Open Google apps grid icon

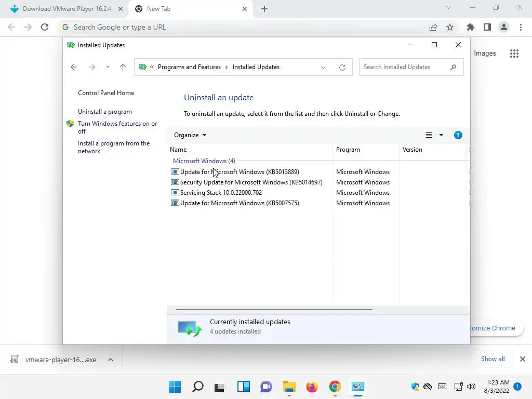(514, 54)
